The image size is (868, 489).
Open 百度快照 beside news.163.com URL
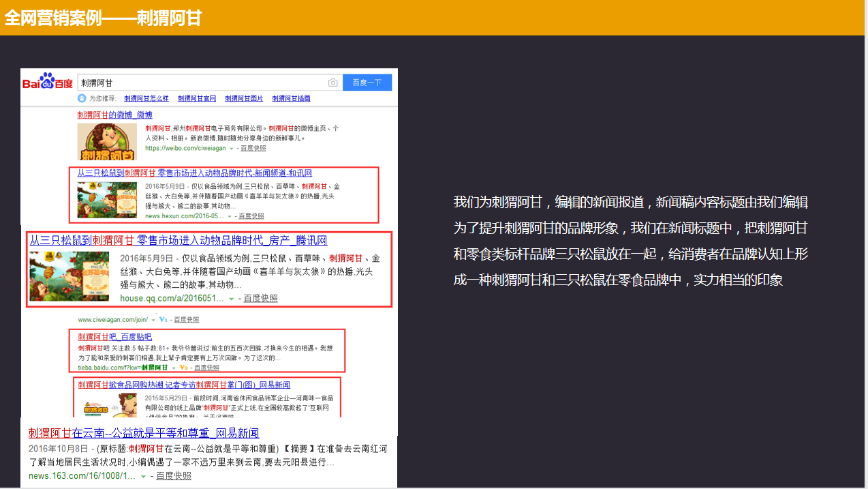(x=174, y=476)
